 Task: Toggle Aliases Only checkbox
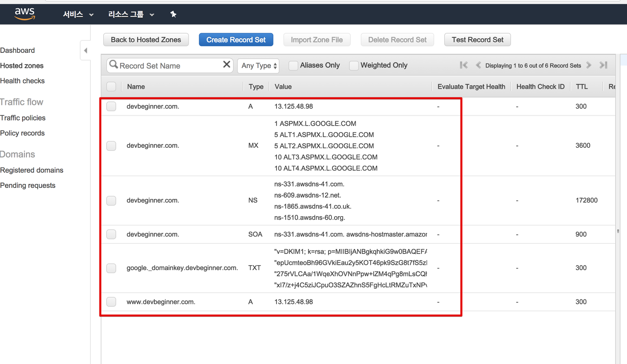pos(293,66)
